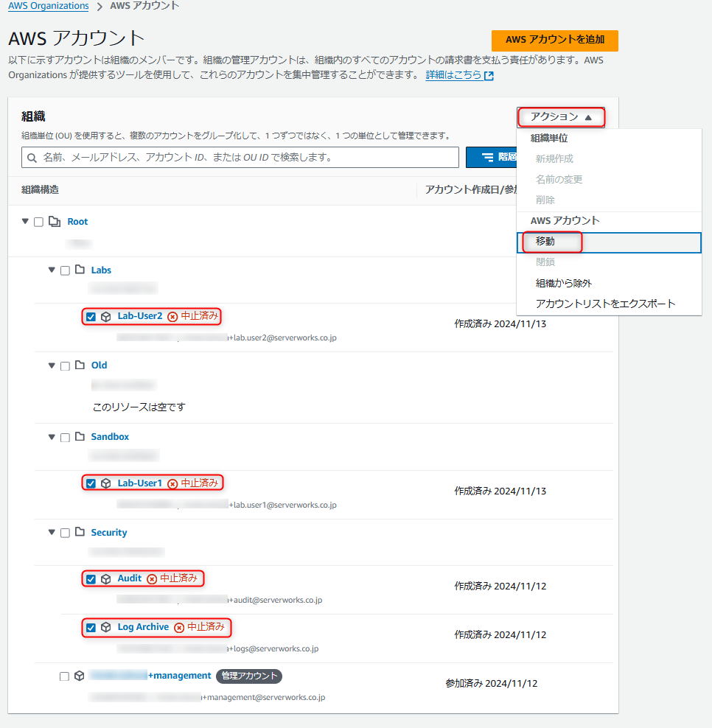Viewport: 712px width, 728px height.
Task: Click the 組織構造 column header
Action: point(40,190)
